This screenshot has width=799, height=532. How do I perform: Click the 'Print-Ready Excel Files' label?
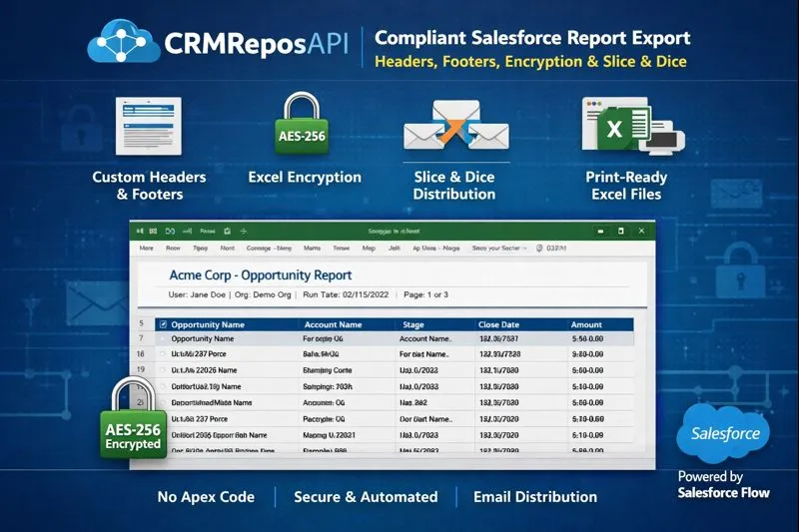click(626, 186)
